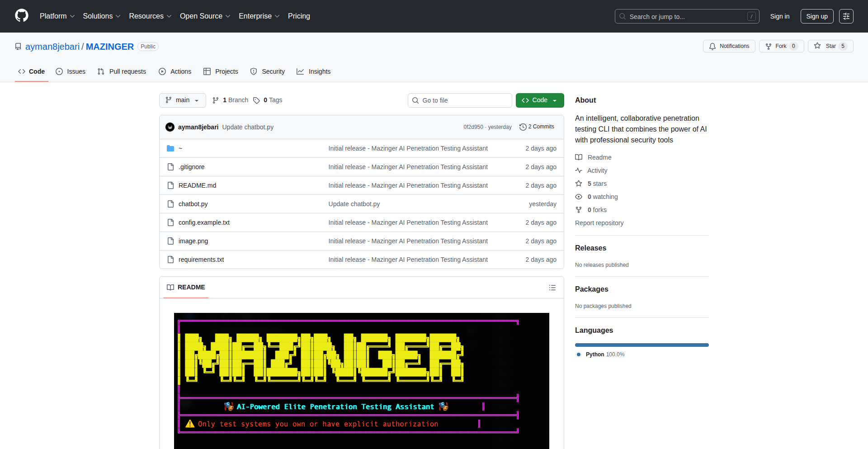The height and width of the screenshot is (449, 868).
Task: Open the appearance settings icon button
Action: 846,16
